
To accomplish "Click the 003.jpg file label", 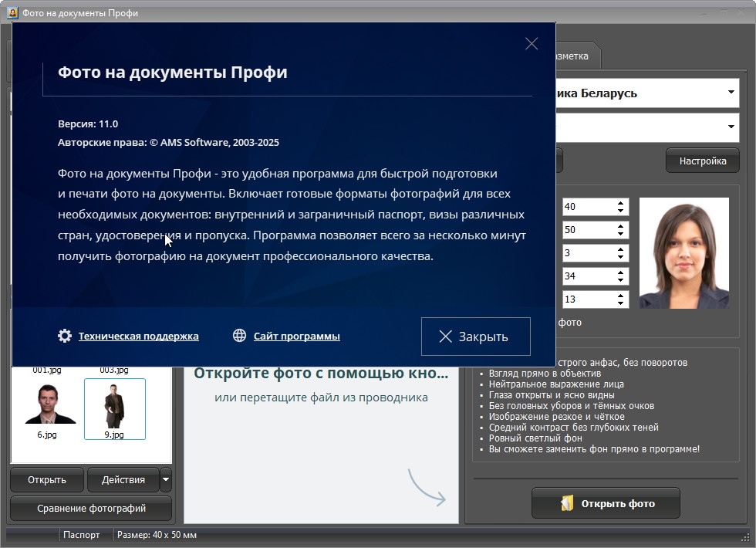I will pyautogui.click(x=114, y=370).
